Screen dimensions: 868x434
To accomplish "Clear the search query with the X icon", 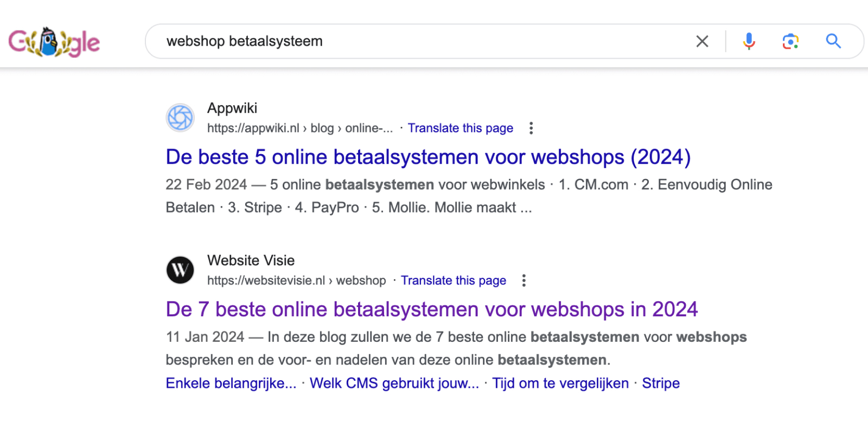I will pyautogui.click(x=702, y=41).
